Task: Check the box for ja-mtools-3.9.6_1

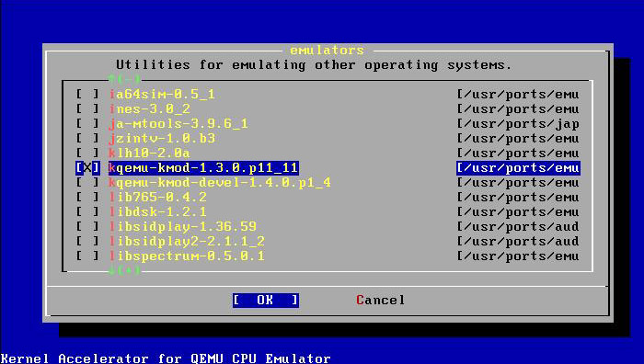Action: 87,124
